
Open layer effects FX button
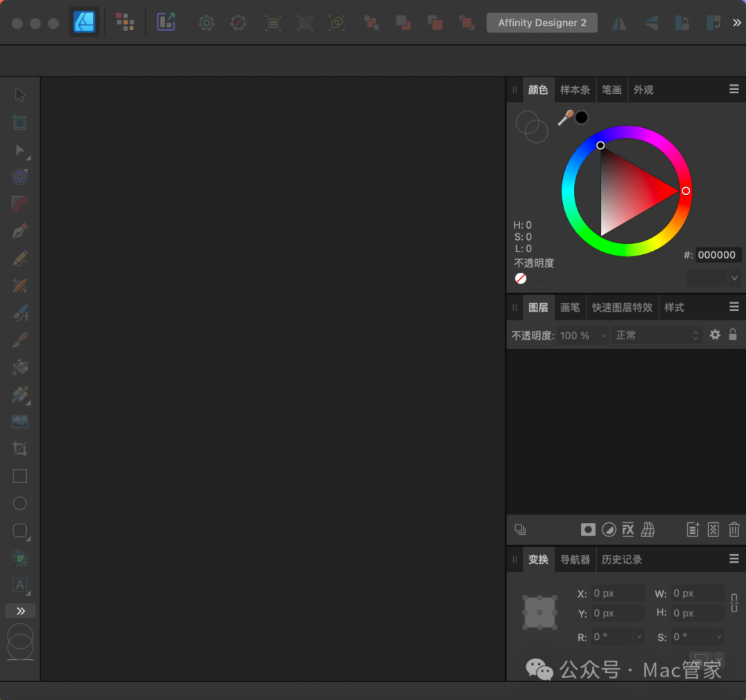tap(628, 529)
